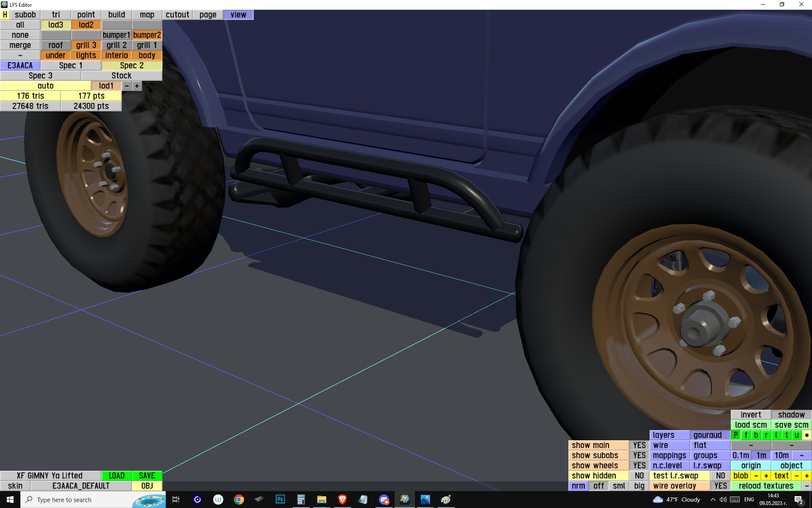Viewport: 812px width, 508px height.
Task: Decrease text size with minus
Action: (796, 475)
